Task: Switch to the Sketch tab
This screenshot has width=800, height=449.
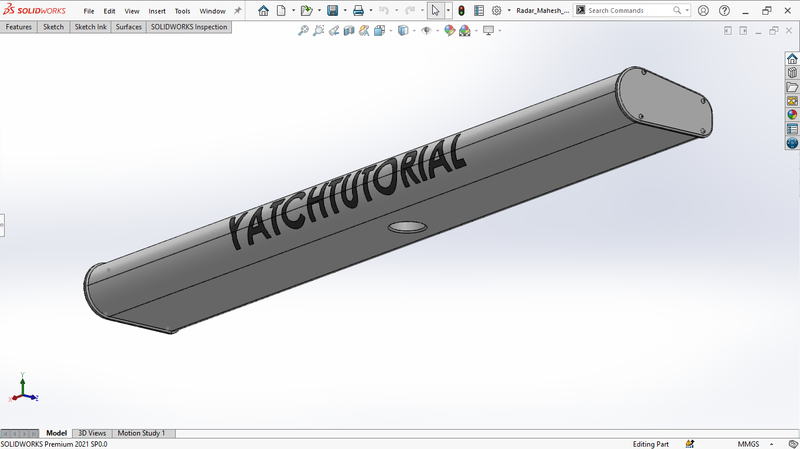Action: 53,27
